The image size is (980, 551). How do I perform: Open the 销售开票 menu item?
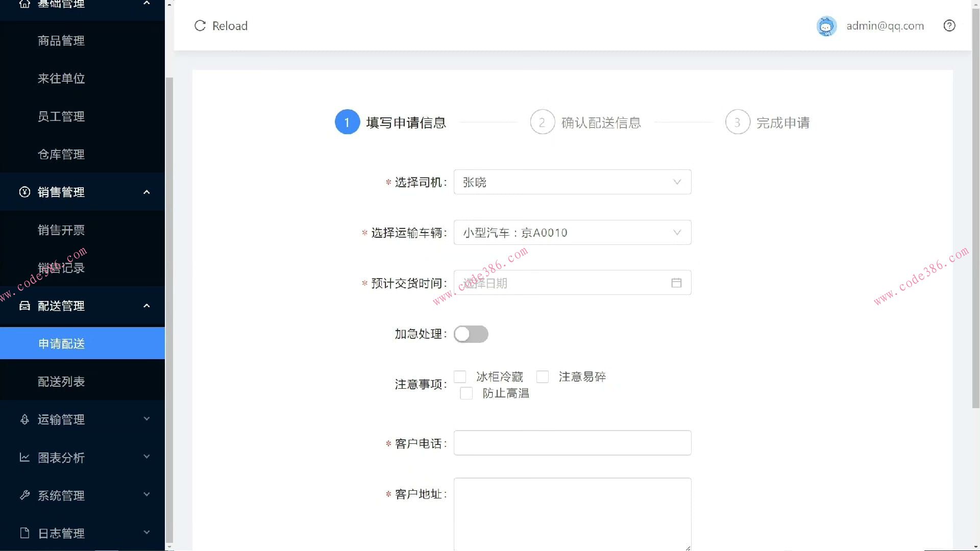pyautogui.click(x=61, y=230)
